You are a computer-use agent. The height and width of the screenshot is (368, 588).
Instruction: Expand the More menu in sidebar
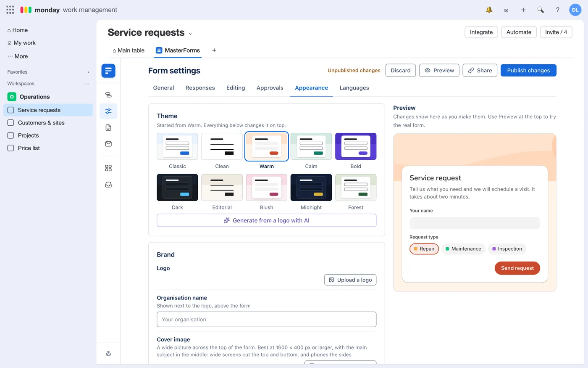(x=18, y=56)
